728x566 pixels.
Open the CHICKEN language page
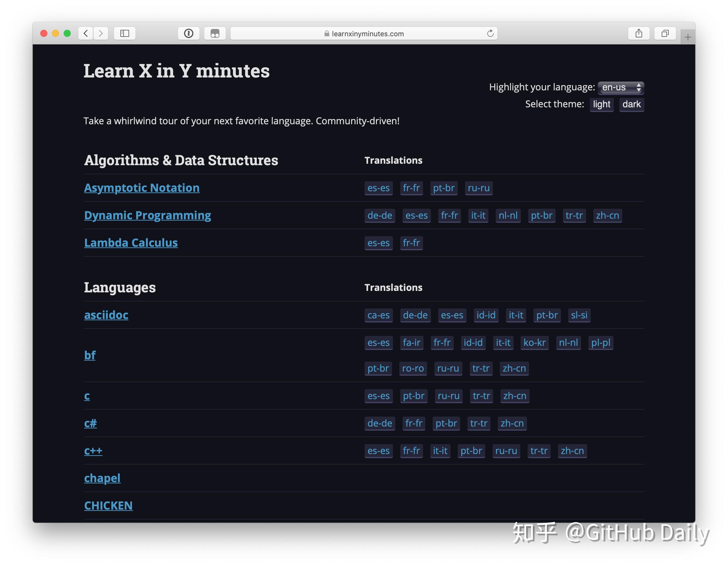(x=108, y=506)
